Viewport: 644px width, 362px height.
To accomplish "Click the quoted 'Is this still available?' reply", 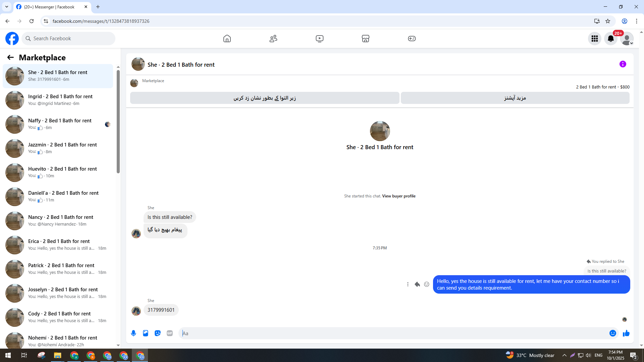I will [607, 271].
